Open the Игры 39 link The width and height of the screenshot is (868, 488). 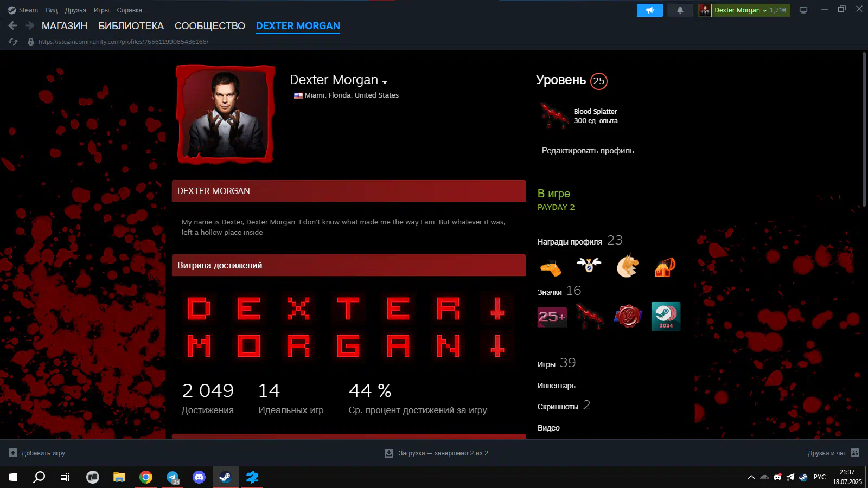(557, 363)
